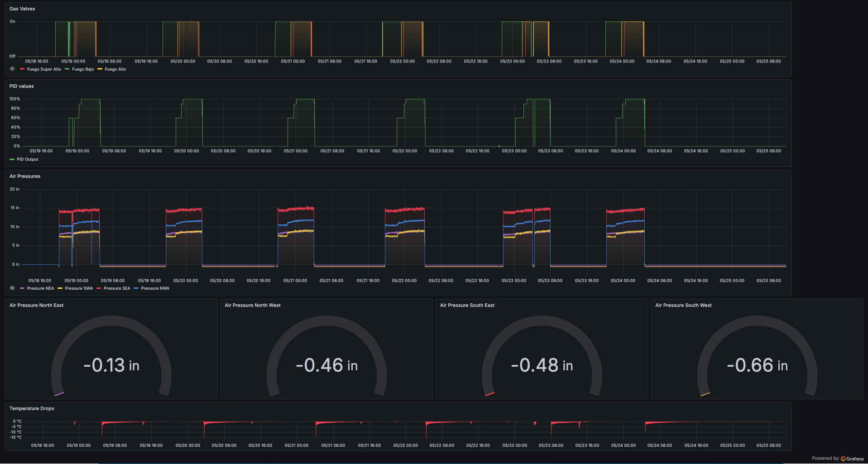Screen dimensions: 868x464
Task: Click the -0.66 in gauge value
Action: tap(757, 365)
